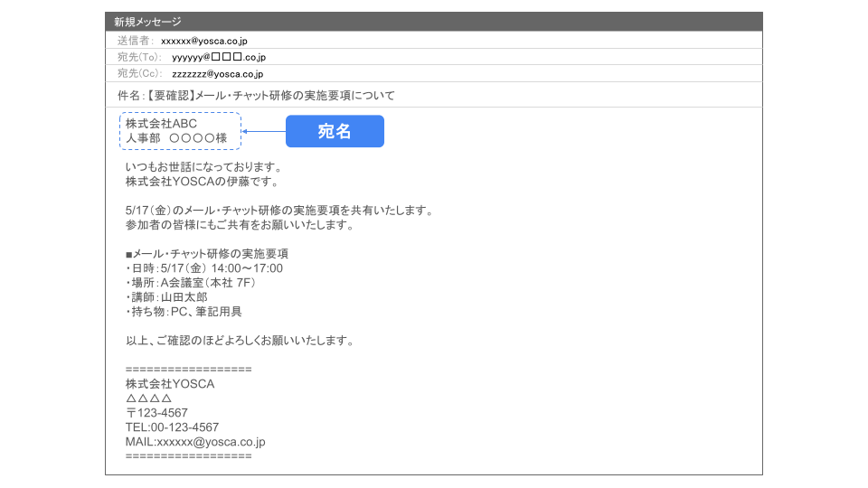The width and height of the screenshot is (868, 488).
Task: Click the arrow pointing to the addressee box
Action: point(264,132)
